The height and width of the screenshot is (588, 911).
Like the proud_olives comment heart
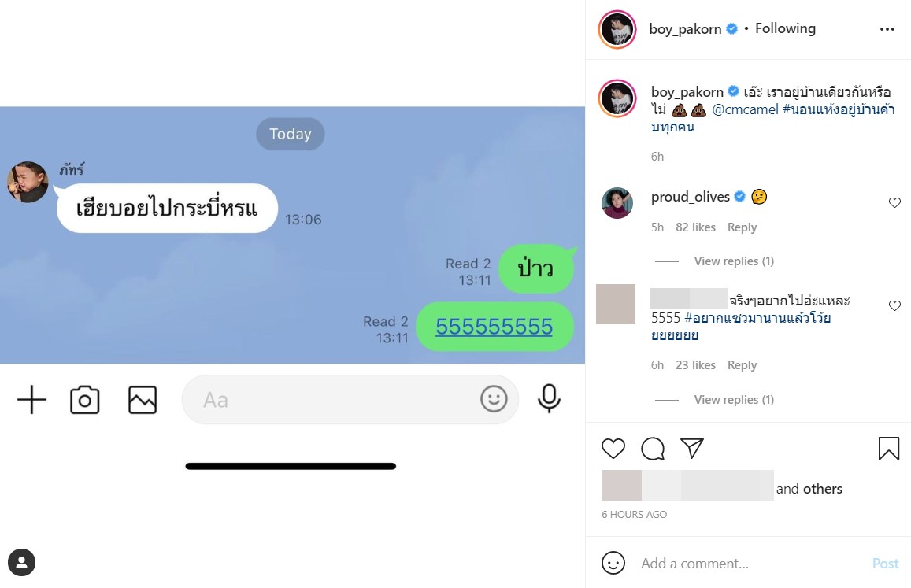click(x=894, y=202)
